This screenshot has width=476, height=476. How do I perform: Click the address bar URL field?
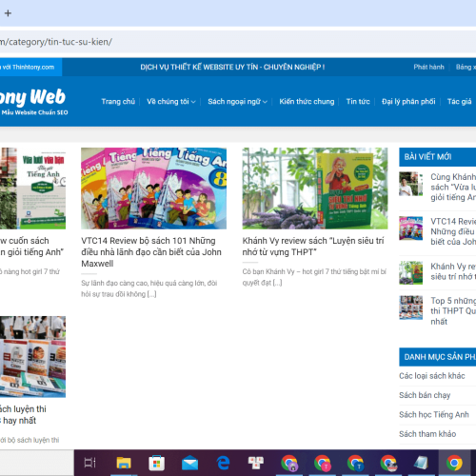[238, 42]
